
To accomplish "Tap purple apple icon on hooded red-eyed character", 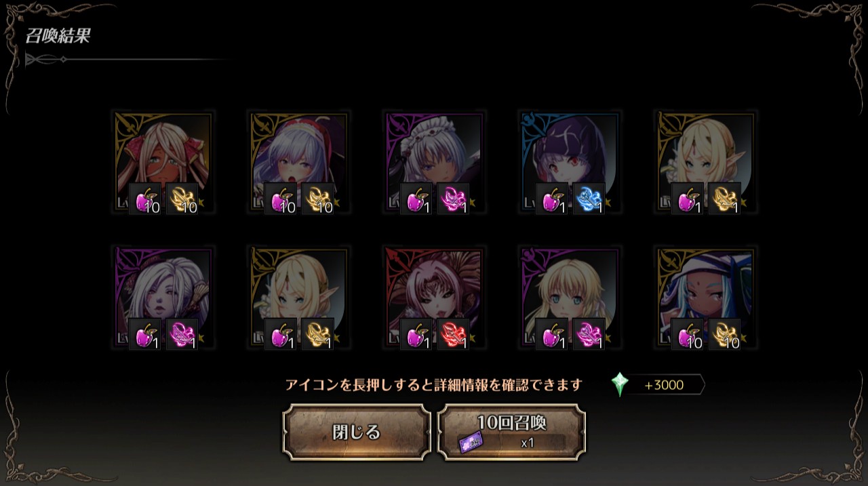I will click(x=552, y=199).
